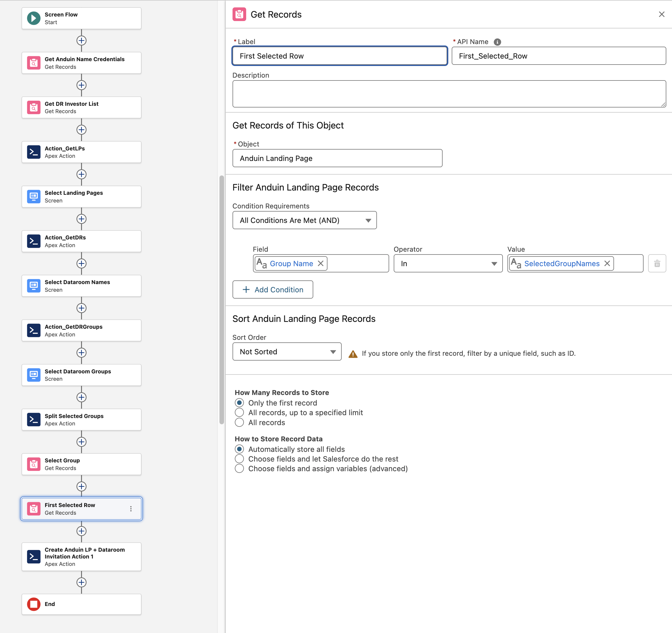Click the Action_GetDRs Apex Action icon
The width and height of the screenshot is (672, 633).
click(34, 241)
